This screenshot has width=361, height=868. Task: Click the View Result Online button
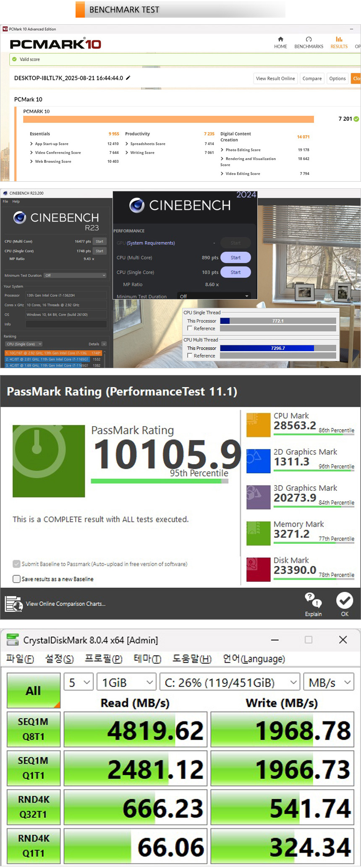tap(275, 78)
